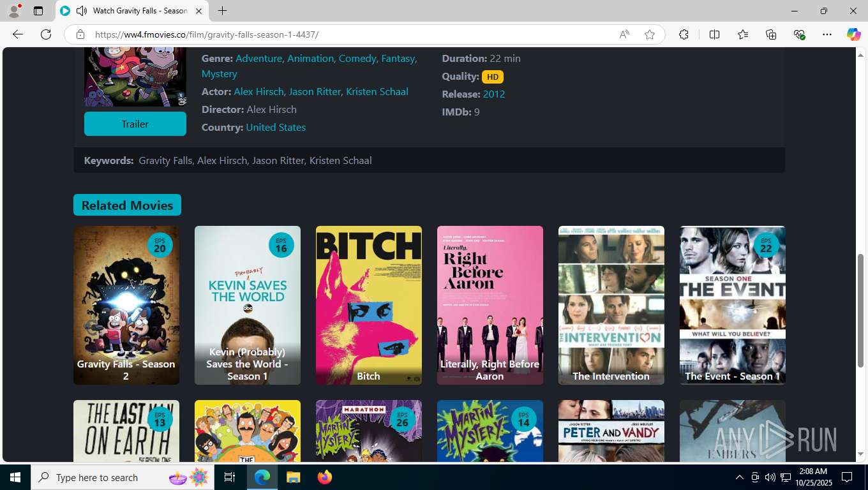
Task: Add this page to favorites star
Action: pyautogui.click(x=650, y=34)
